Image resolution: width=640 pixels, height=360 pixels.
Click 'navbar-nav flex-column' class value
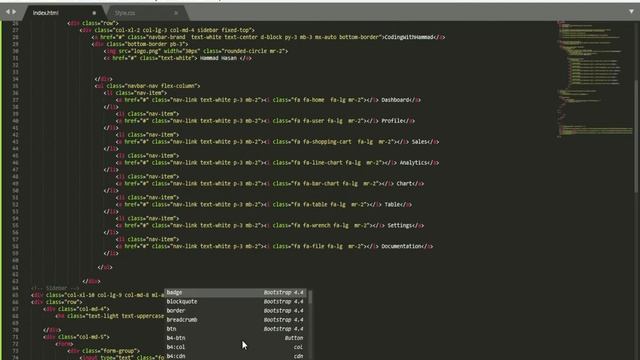pyautogui.click(x=163, y=86)
